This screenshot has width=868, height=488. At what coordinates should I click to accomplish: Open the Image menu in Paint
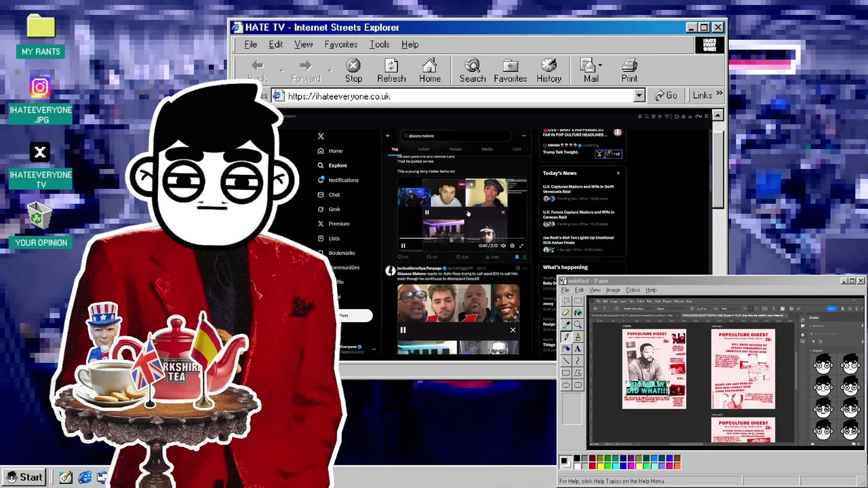point(613,290)
